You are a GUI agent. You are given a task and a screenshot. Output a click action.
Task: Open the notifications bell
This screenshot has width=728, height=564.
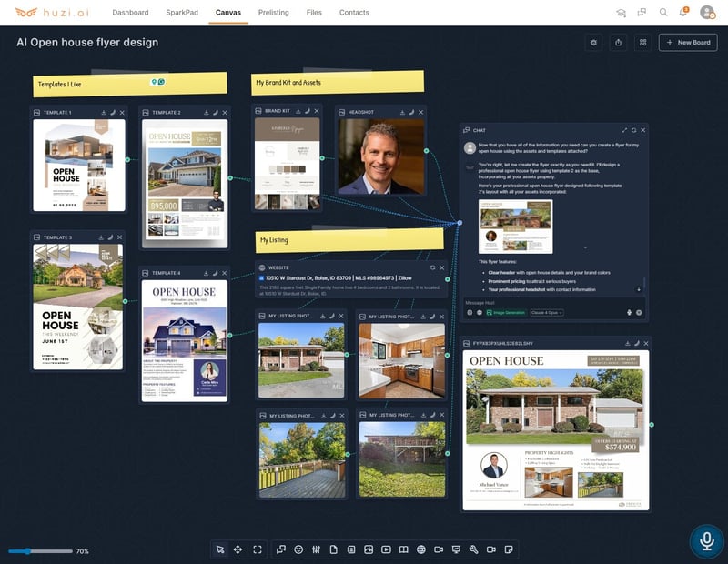click(x=684, y=13)
